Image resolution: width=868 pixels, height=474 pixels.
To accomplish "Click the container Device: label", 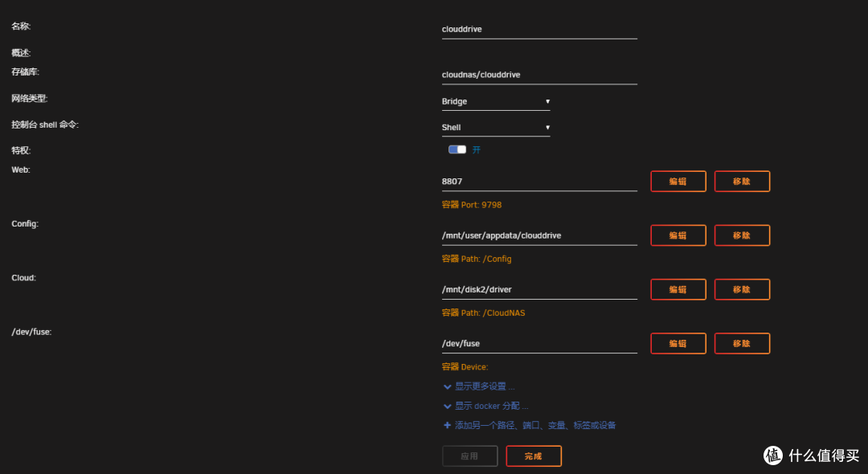I will (x=465, y=367).
